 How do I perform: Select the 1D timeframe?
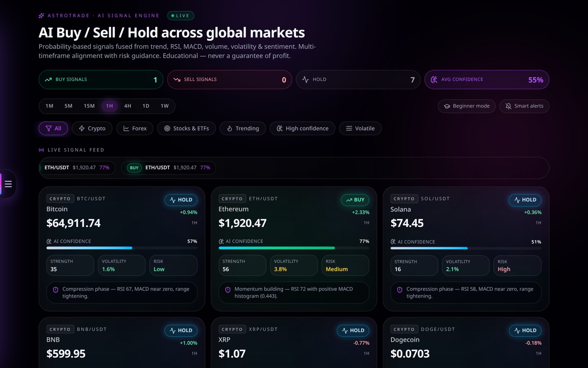click(146, 106)
